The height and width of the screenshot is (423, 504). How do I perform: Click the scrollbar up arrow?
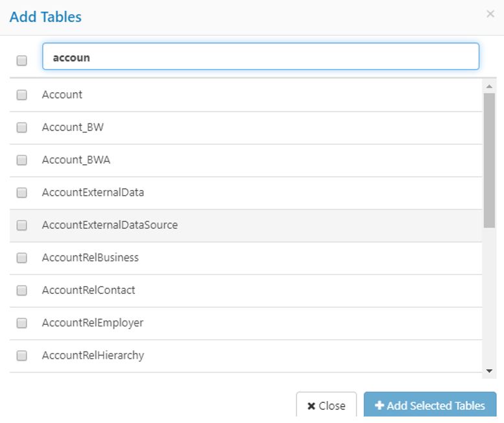489,86
